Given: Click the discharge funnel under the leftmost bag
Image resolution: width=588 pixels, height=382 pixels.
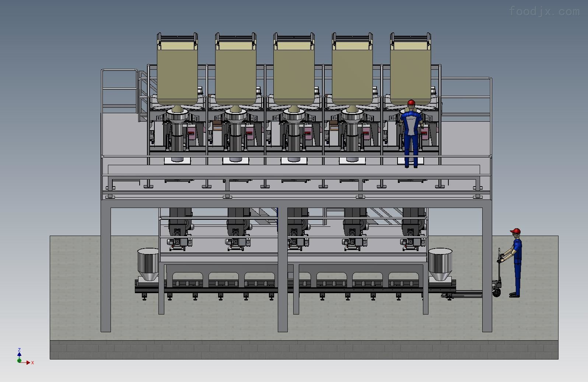Looking at the screenshot, I should tap(177, 117).
